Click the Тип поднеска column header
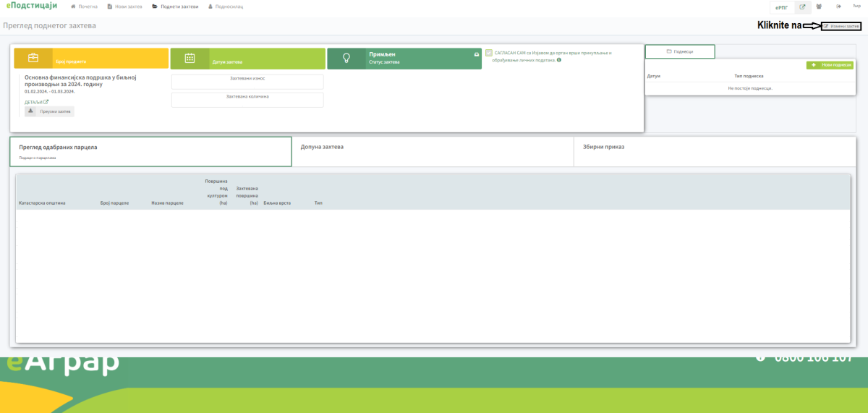The image size is (868, 413). 749,76
